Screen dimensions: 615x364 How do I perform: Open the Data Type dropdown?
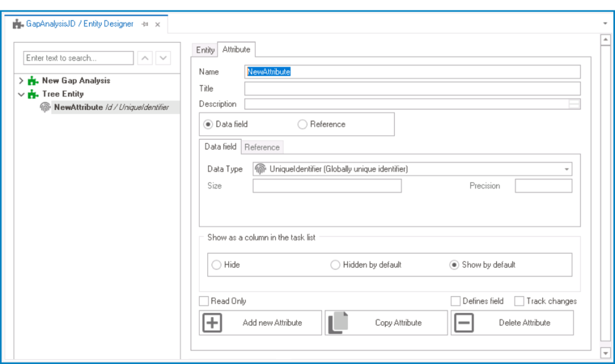tap(566, 169)
